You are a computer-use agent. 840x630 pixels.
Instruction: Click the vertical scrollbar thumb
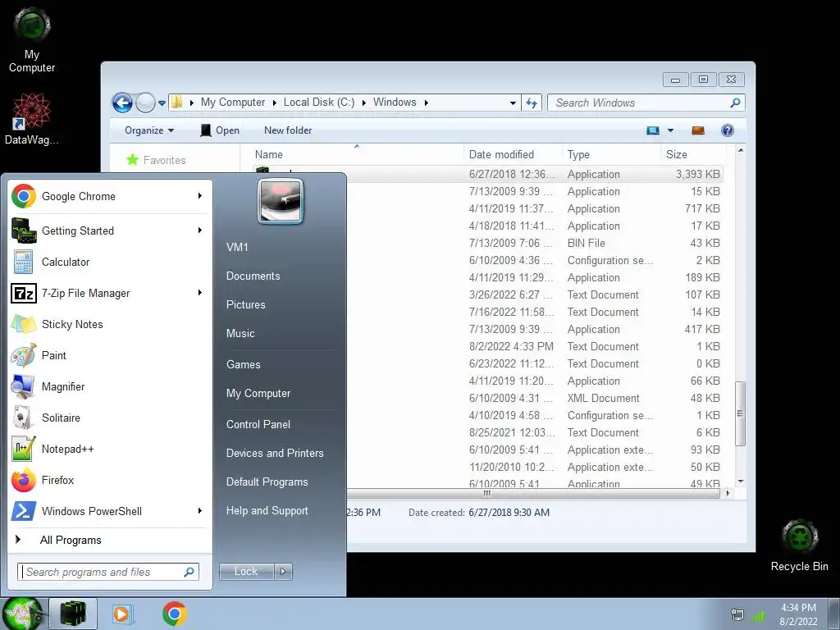(x=741, y=413)
